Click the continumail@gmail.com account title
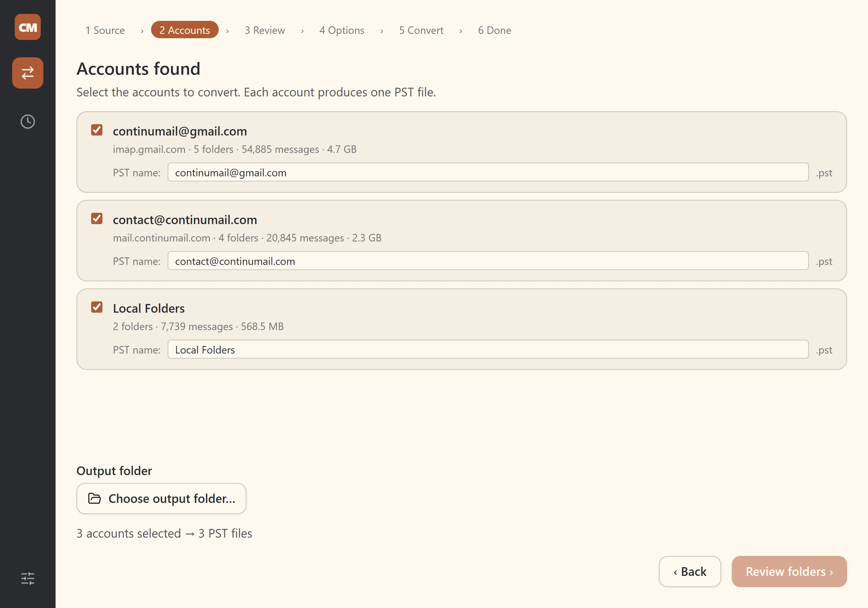868x608 pixels. coord(180,131)
